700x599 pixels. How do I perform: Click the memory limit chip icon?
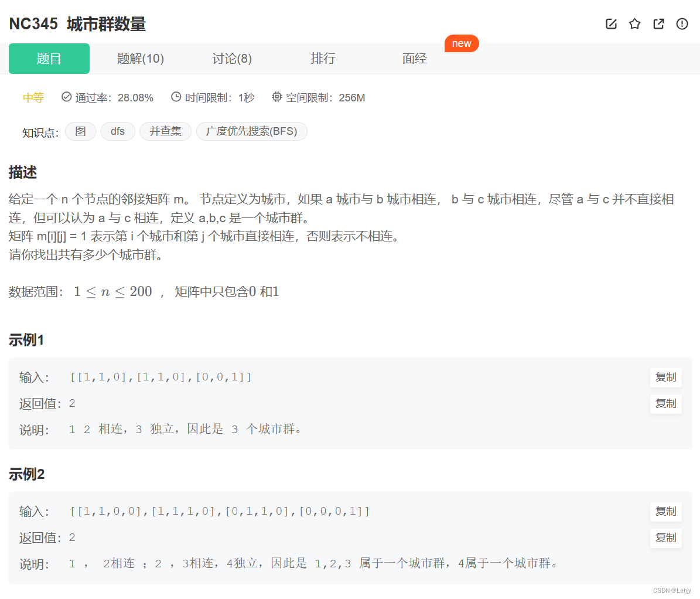pyautogui.click(x=277, y=97)
